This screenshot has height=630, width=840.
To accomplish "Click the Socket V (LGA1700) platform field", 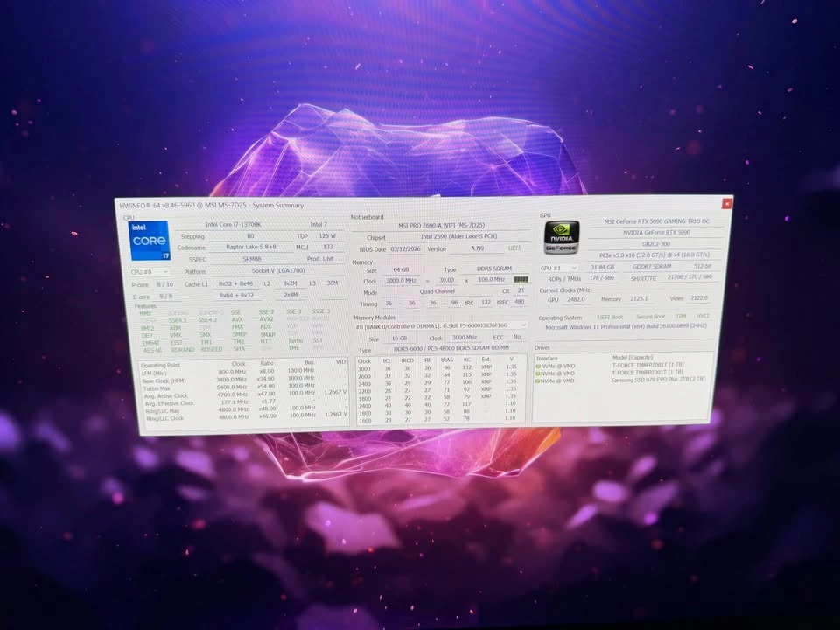I will click(278, 271).
